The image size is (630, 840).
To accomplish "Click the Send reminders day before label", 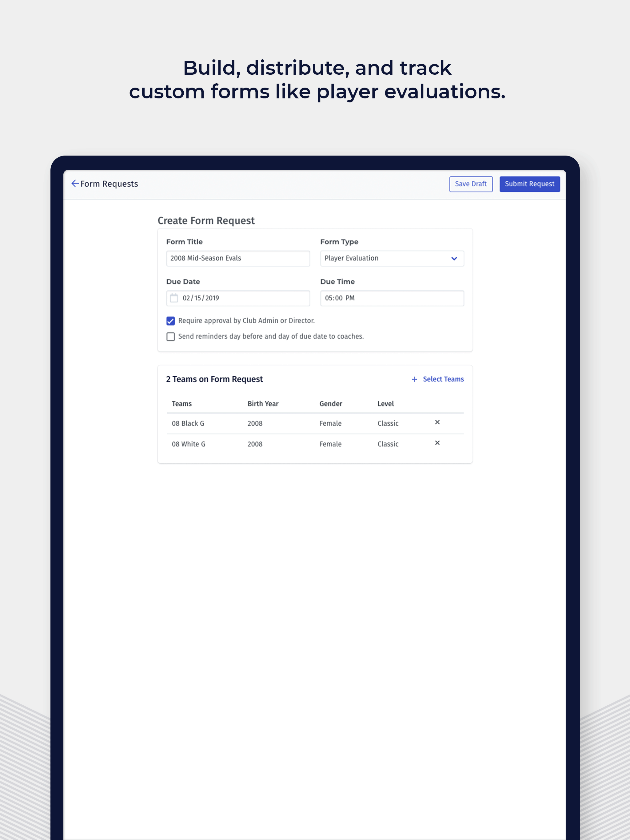I will pos(271,336).
